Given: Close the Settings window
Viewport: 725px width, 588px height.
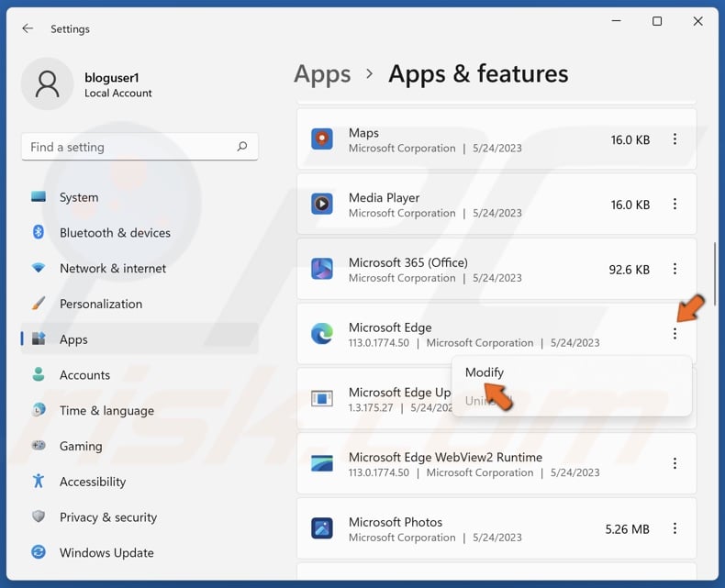Looking at the screenshot, I should (697, 21).
